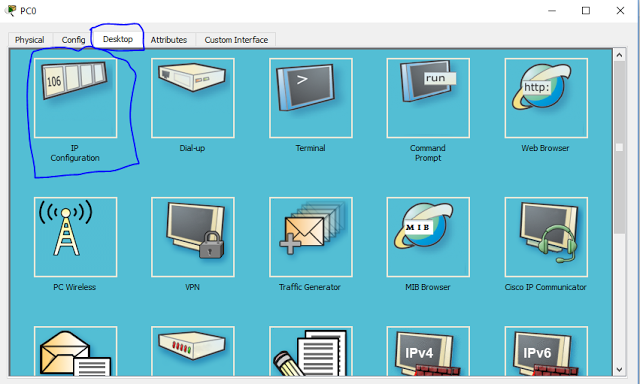Open the Terminal icon
This screenshot has width=640, height=384.
(311, 98)
